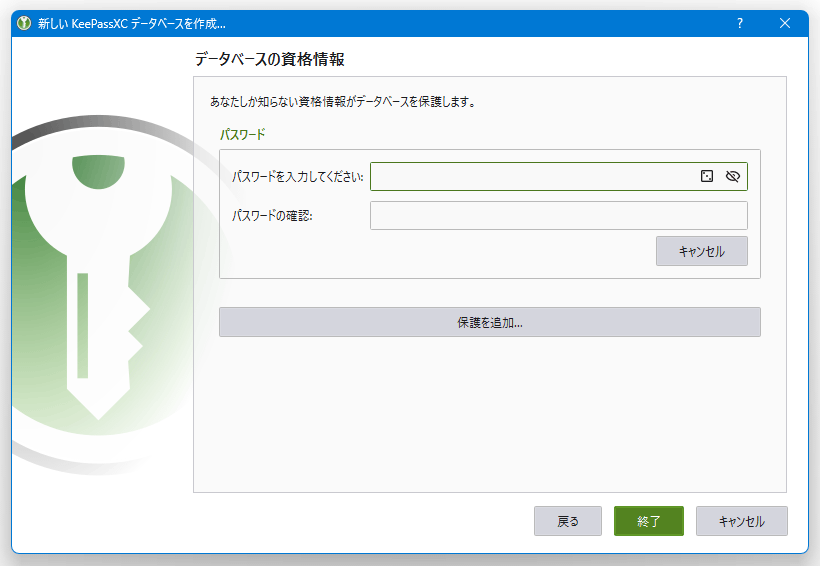This screenshot has width=820, height=566.
Task: Click キャンセル beside the 終了 button
Action: click(742, 521)
